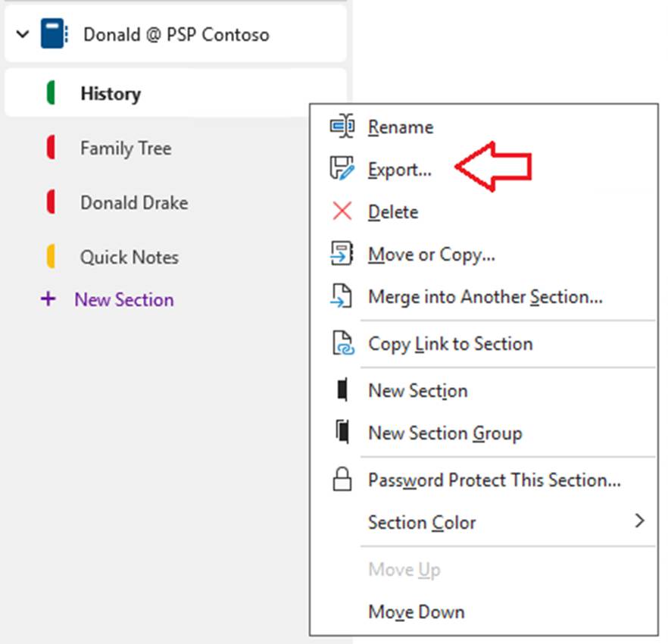Screen dimensions: 668x644
Task: Open the Family Tree section
Action: [126, 148]
